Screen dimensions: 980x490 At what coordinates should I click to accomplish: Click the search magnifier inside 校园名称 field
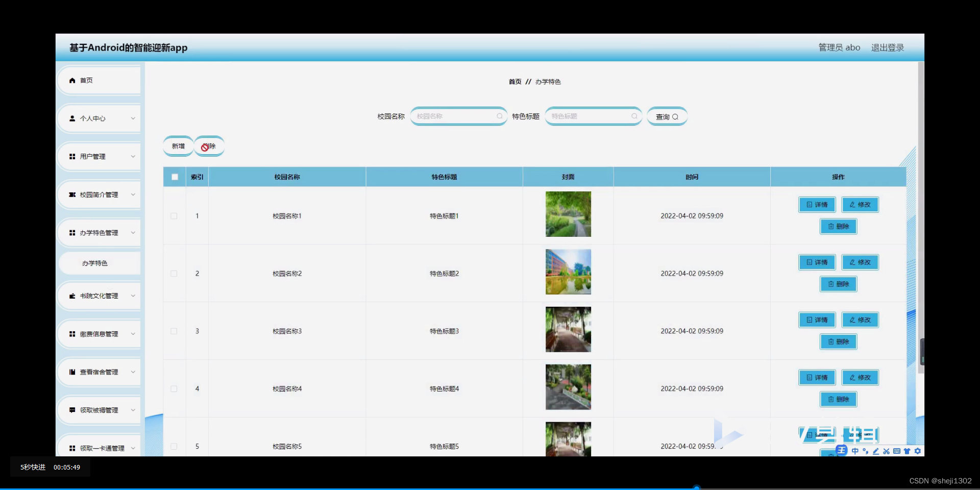click(499, 116)
